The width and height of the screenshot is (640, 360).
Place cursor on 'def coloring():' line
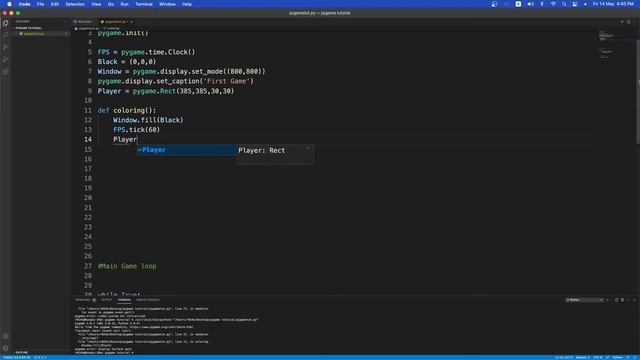[127, 110]
